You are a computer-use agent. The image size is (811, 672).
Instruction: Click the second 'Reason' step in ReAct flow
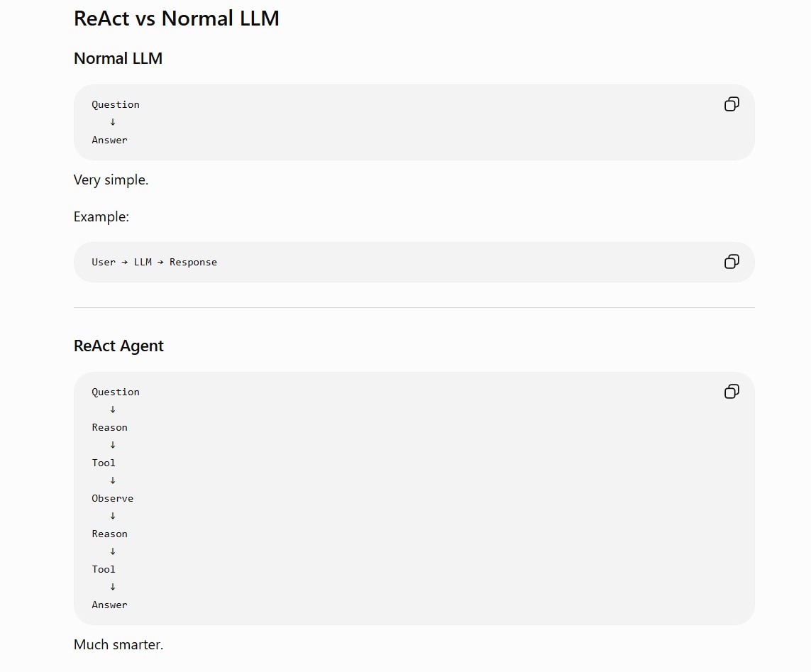pos(109,534)
